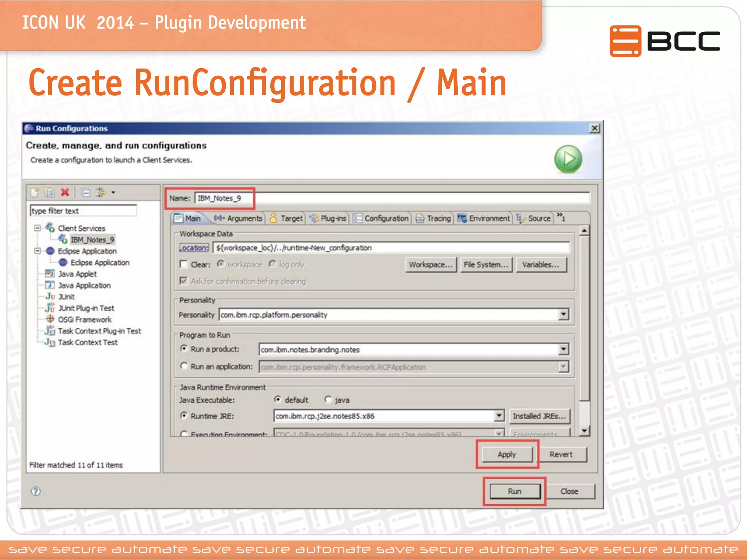Toggle Ask for confirmation before clearing
Viewport: 747px width, 560px height.
pyautogui.click(x=183, y=281)
